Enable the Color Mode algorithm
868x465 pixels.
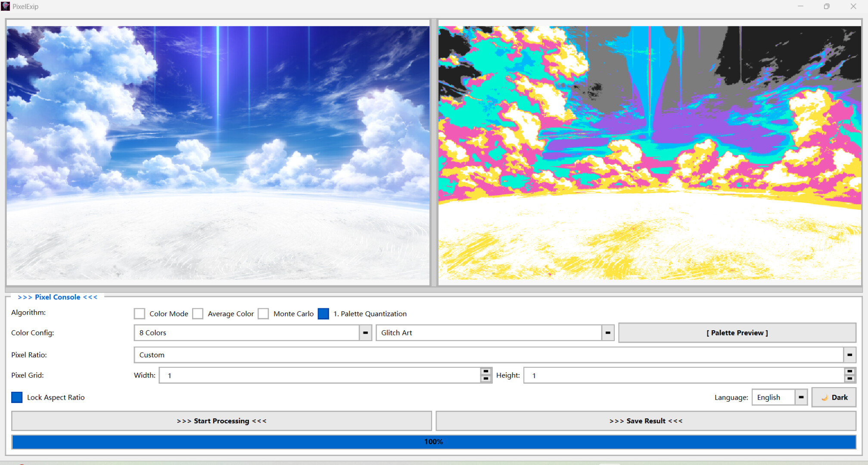139,313
